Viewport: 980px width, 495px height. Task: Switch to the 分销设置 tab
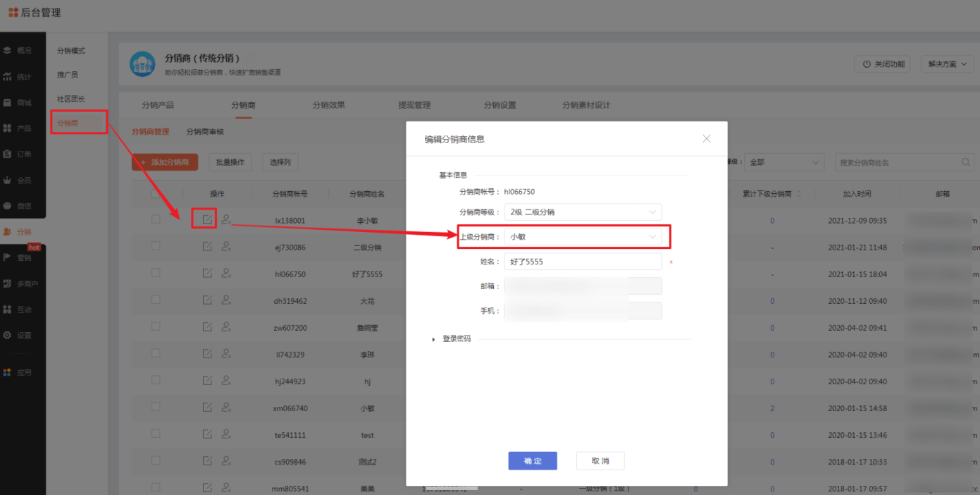tap(500, 105)
